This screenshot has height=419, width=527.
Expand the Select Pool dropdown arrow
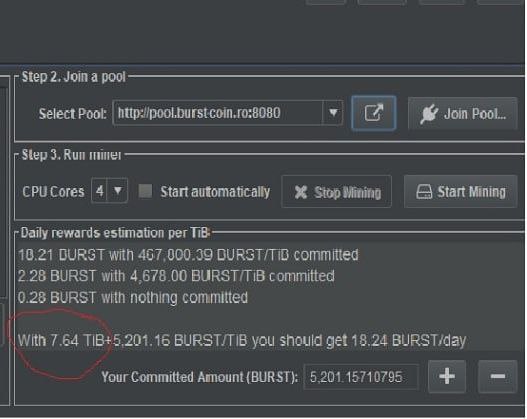[333, 113]
